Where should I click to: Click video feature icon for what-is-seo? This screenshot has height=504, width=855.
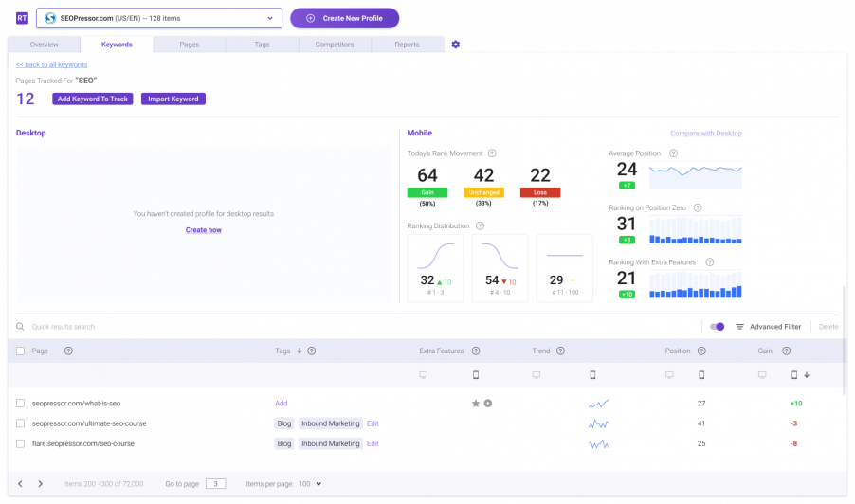point(488,404)
